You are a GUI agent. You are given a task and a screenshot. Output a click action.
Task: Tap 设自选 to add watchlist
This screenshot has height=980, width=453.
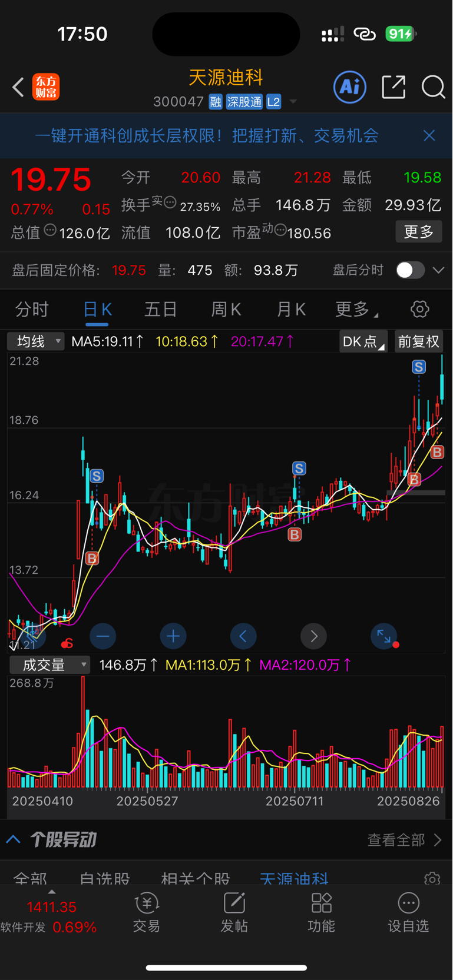[x=408, y=912]
